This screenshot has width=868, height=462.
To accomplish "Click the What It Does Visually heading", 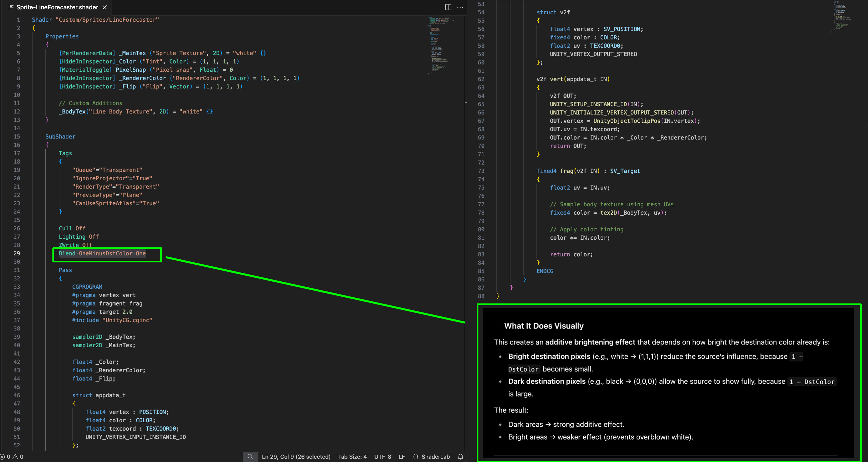I will pos(544,326).
